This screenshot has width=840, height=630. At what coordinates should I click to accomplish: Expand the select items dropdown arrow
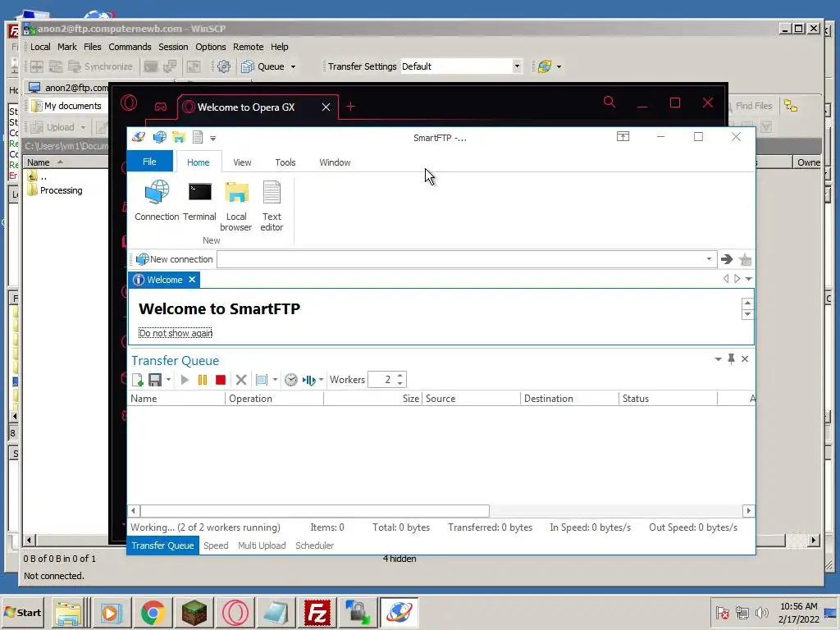click(275, 380)
